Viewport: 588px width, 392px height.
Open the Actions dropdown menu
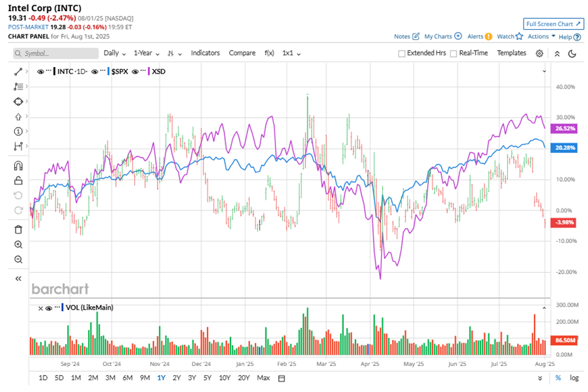(x=542, y=36)
